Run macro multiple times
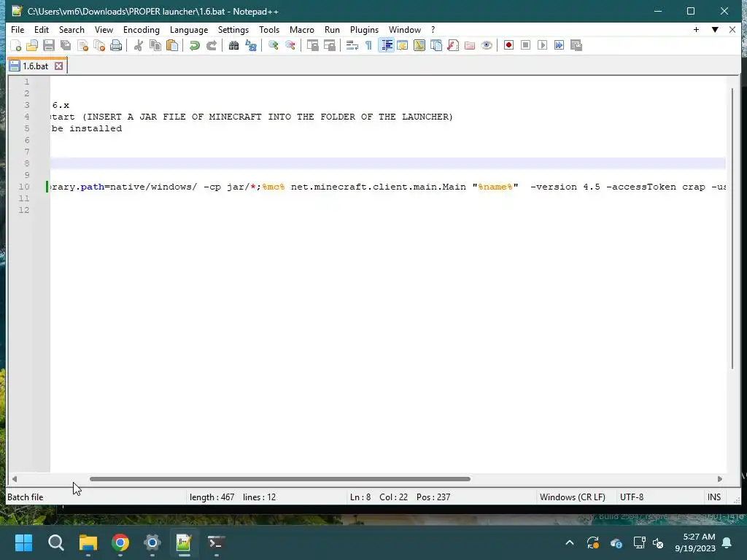 (x=560, y=45)
